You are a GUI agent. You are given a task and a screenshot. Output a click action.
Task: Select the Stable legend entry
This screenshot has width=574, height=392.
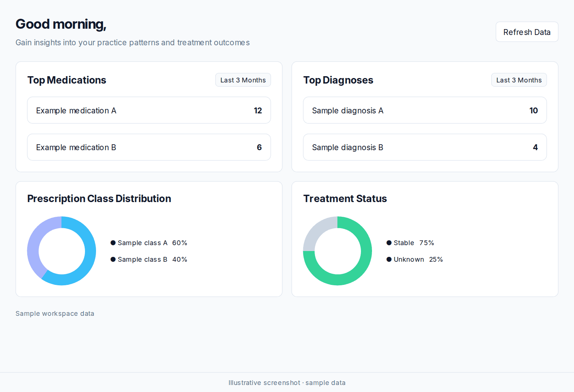[x=410, y=243]
